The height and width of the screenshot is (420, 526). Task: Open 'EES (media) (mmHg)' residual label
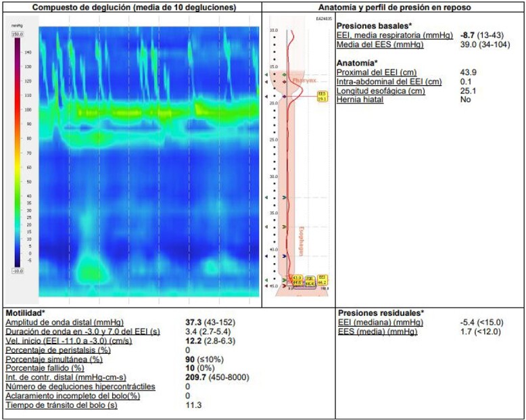click(377, 332)
